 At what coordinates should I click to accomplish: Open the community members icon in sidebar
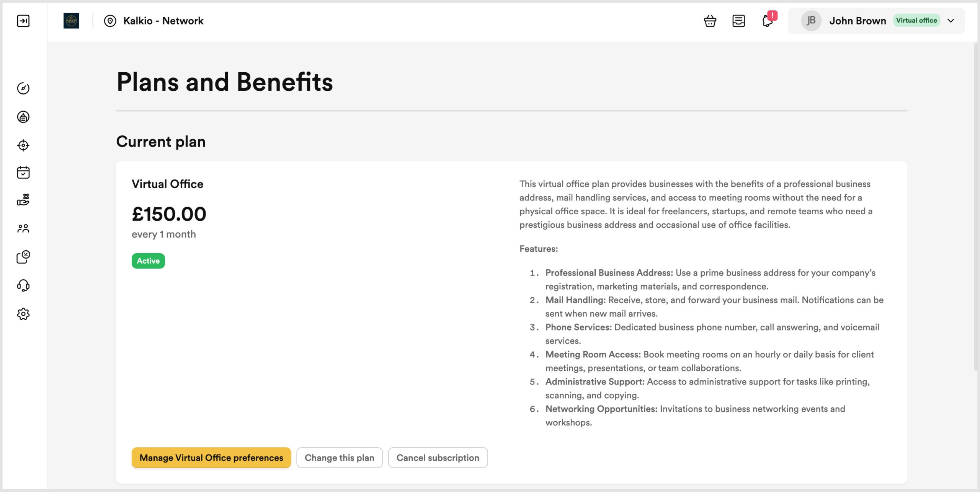[23, 228]
